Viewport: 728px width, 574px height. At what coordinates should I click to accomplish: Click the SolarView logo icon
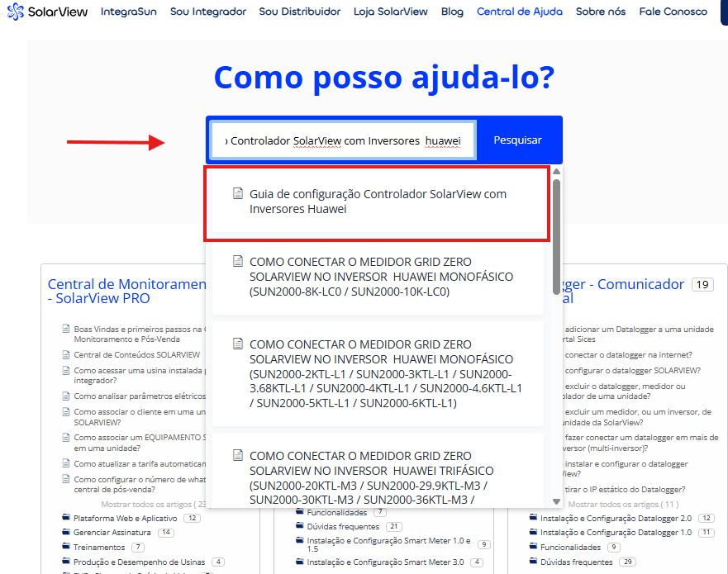pyautogui.click(x=16, y=12)
